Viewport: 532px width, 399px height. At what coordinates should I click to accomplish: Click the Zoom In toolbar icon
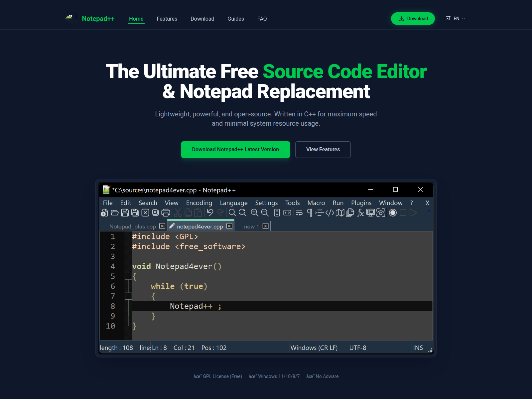[x=255, y=213]
